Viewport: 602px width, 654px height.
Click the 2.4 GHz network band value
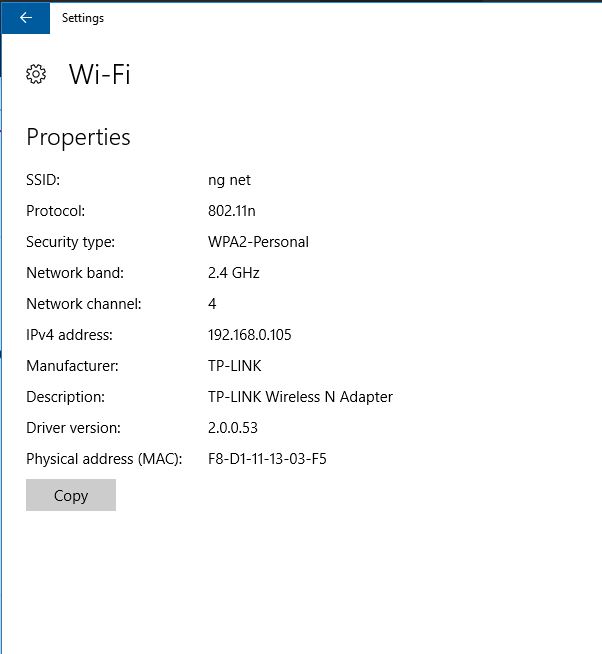[234, 273]
